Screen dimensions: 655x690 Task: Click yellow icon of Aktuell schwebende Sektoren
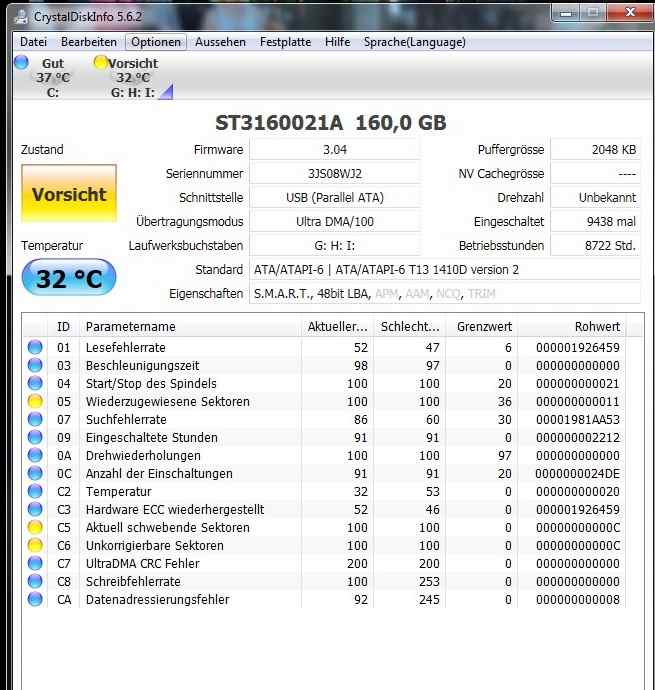pos(35,528)
